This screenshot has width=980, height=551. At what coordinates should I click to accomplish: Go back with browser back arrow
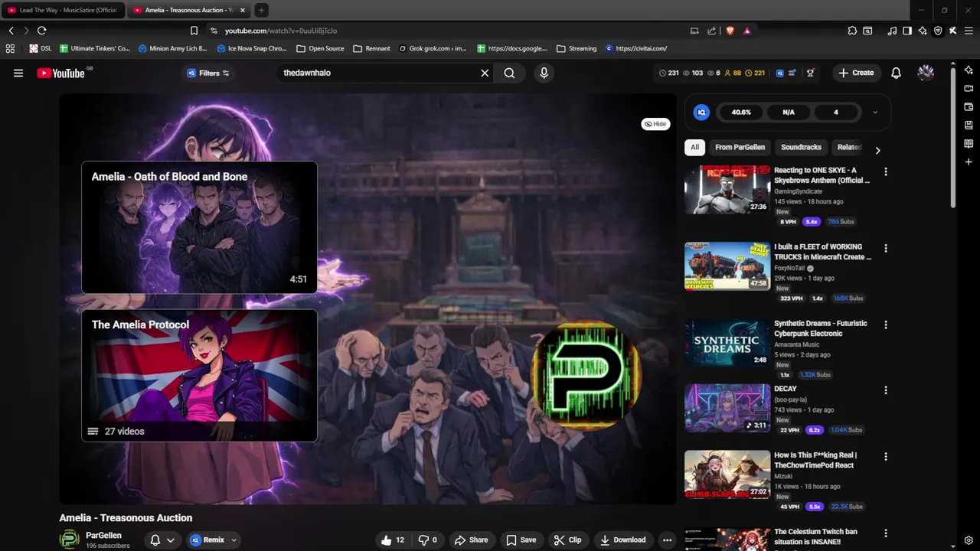[11, 31]
